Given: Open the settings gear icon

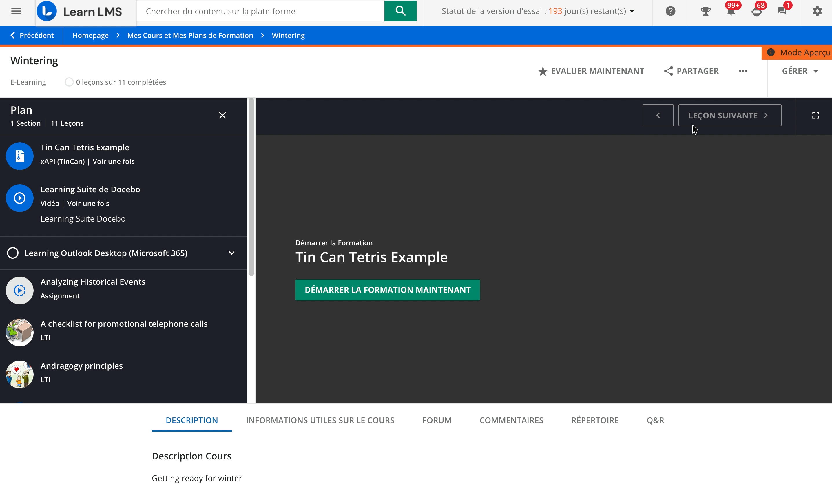Looking at the screenshot, I should 817,11.
